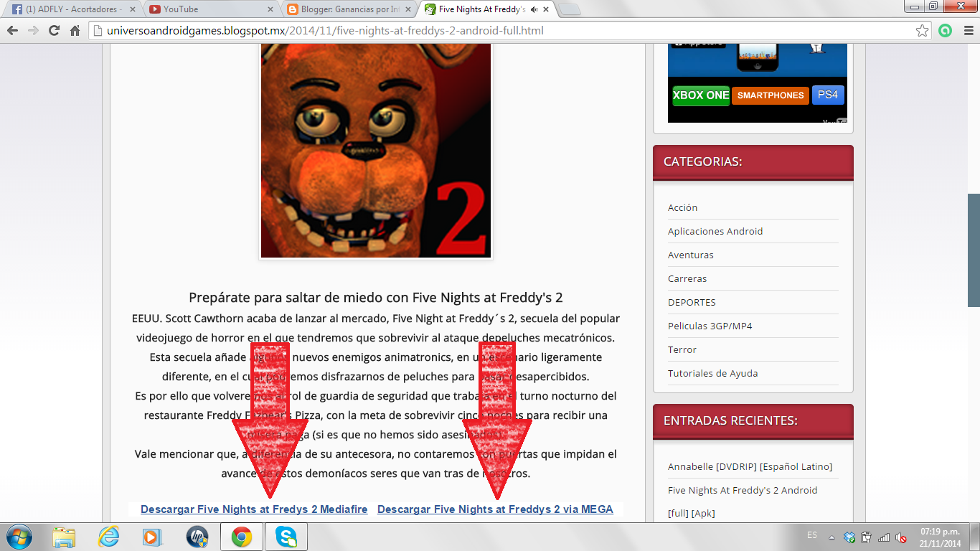Open the HP taskbar icon
The height and width of the screenshot is (551, 980).
point(197,537)
